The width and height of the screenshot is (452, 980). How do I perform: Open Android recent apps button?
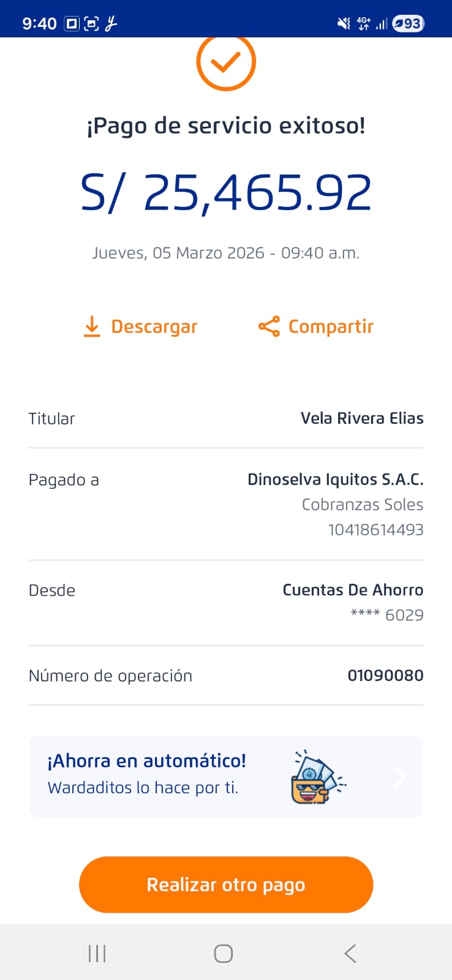97,953
